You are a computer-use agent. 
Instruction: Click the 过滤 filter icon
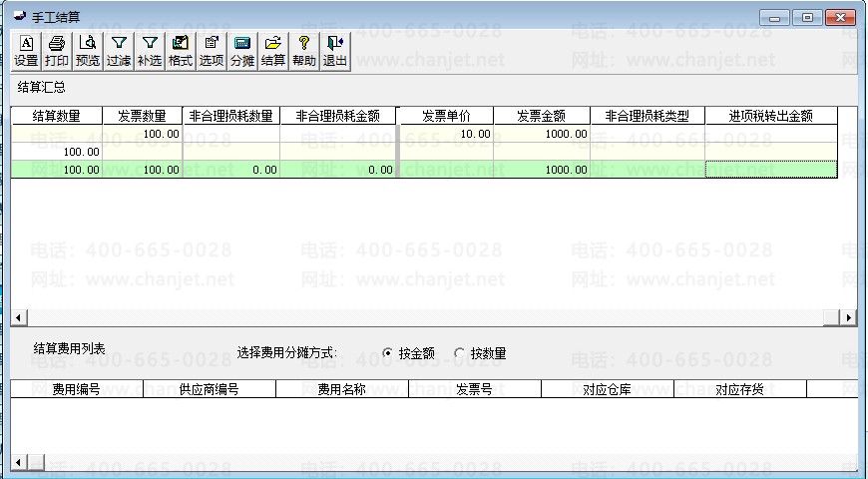pos(119,51)
